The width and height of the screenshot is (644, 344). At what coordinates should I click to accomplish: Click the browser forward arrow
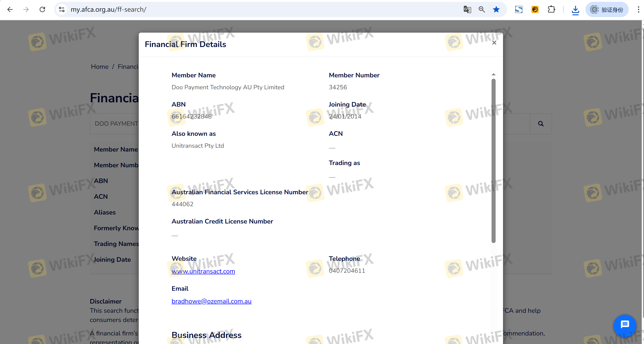click(x=26, y=9)
